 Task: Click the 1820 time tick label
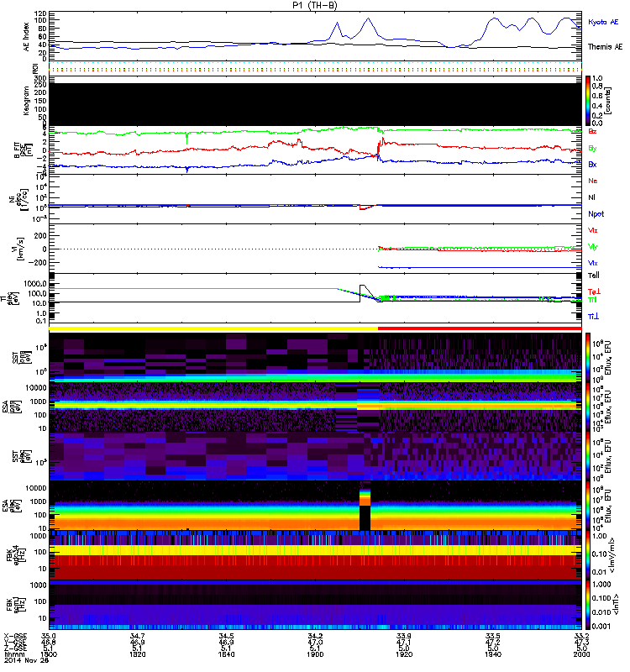point(137,654)
